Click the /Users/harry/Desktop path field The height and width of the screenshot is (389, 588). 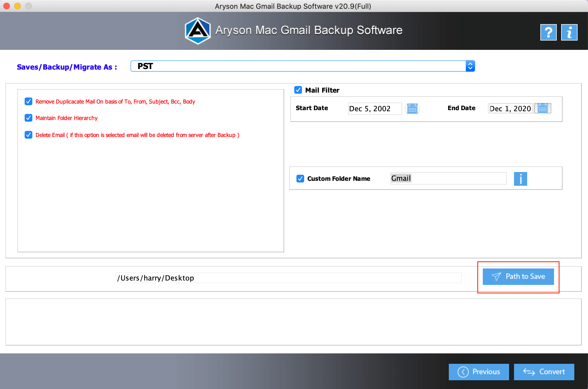tap(289, 278)
